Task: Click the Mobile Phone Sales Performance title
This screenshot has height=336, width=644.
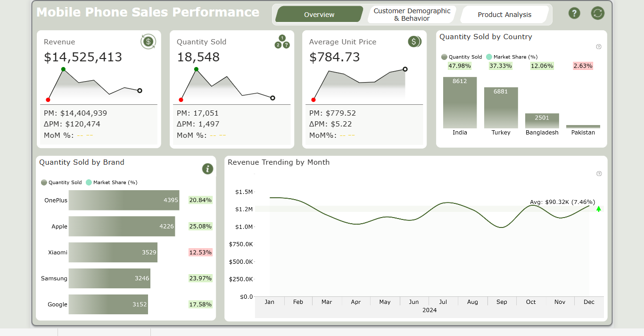Action: point(148,12)
